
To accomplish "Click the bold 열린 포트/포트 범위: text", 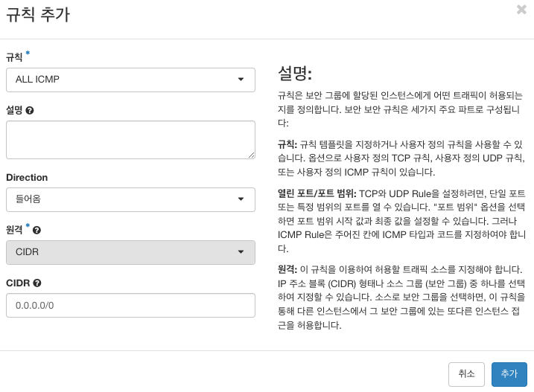I will point(317,193).
